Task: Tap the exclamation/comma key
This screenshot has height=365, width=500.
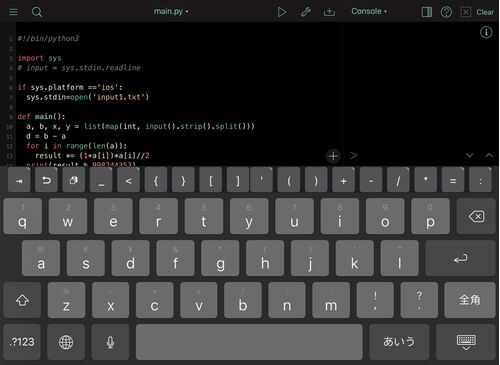Action: pyautogui.click(x=375, y=300)
